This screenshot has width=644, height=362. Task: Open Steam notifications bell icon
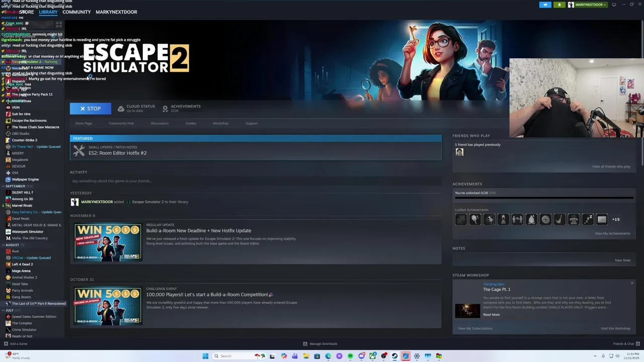click(x=559, y=5)
